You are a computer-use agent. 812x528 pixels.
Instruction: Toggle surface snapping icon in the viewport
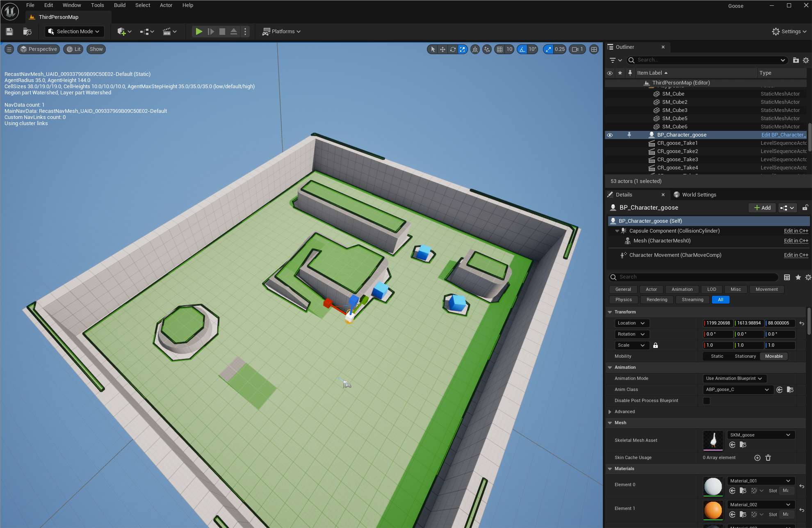click(487, 49)
